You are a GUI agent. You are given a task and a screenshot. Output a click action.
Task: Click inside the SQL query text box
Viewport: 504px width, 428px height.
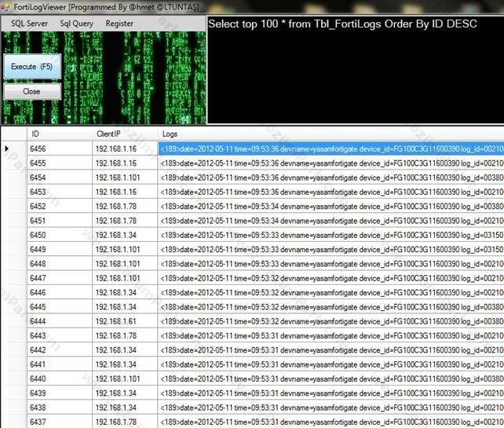pos(355,70)
